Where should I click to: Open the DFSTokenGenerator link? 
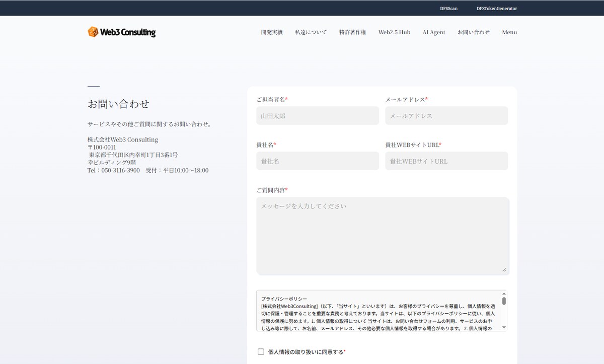[x=497, y=9]
